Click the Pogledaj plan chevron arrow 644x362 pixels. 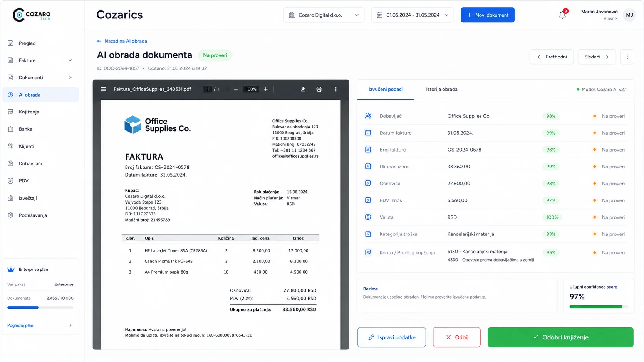(x=70, y=325)
